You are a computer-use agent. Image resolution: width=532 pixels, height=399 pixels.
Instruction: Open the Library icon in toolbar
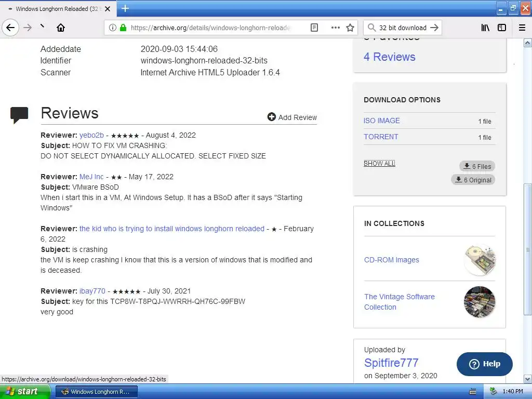pos(485,28)
